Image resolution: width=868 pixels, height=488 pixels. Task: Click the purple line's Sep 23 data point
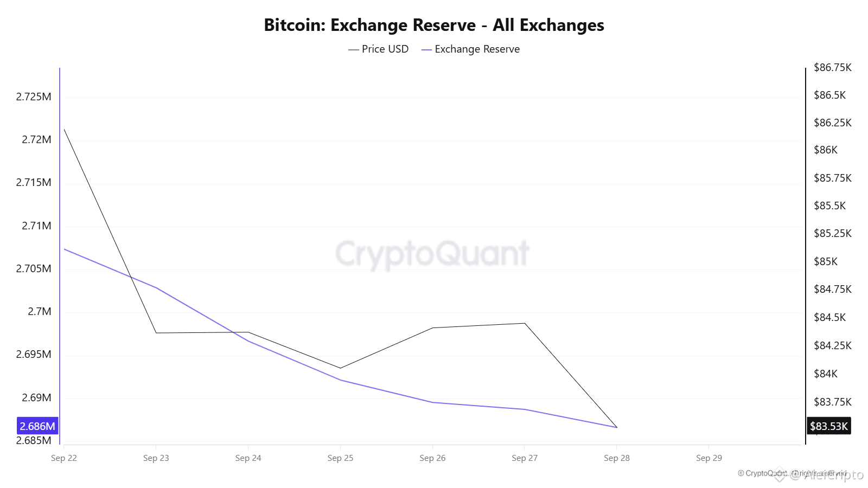tap(156, 287)
